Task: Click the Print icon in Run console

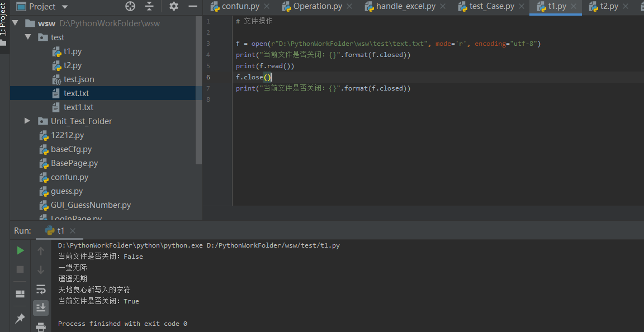Action: tap(41, 327)
